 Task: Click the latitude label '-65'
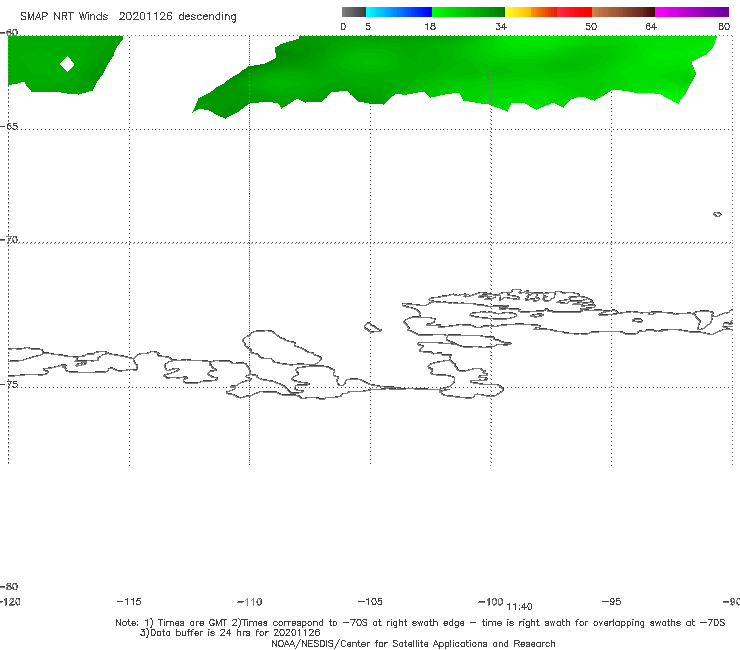(x=9, y=127)
